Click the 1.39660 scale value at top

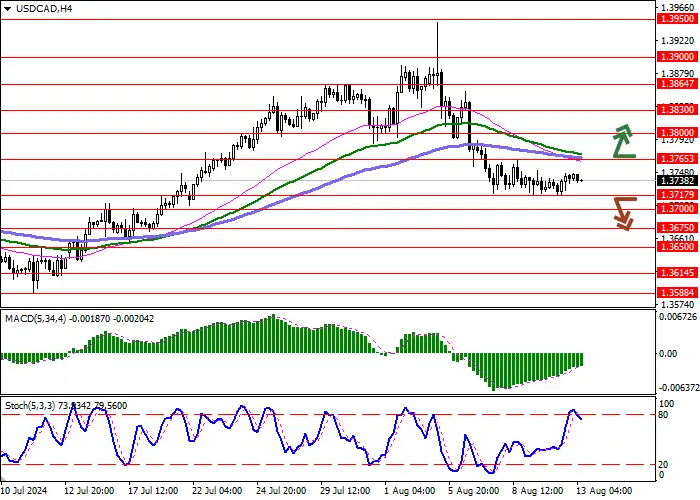(x=677, y=8)
